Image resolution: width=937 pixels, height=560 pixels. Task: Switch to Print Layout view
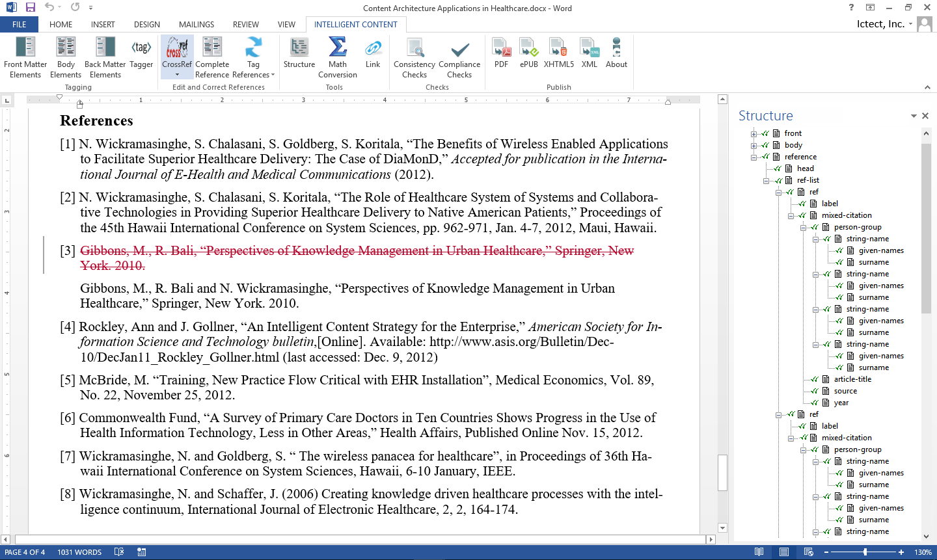[784, 552]
